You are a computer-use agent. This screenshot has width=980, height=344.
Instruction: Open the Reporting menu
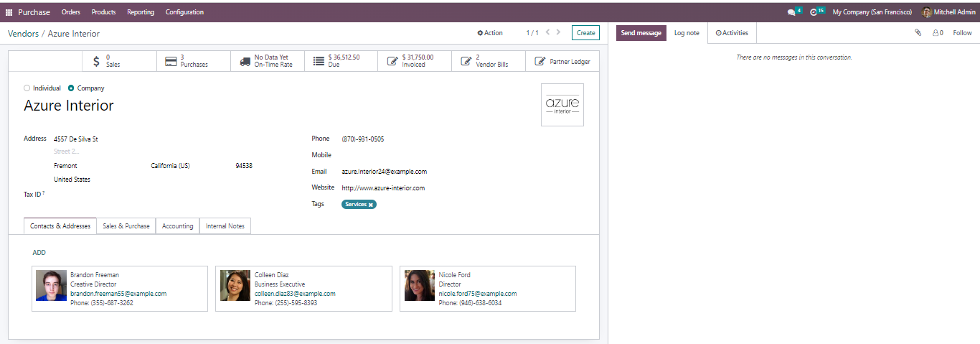pos(140,12)
